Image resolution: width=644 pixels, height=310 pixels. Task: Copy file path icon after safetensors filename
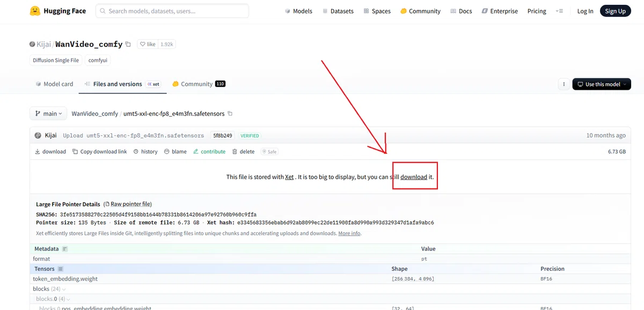click(x=230, y=113)
